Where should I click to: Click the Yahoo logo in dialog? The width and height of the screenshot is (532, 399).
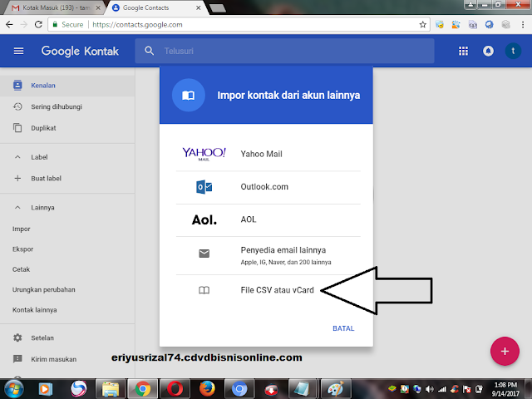(x=204, y=154)
